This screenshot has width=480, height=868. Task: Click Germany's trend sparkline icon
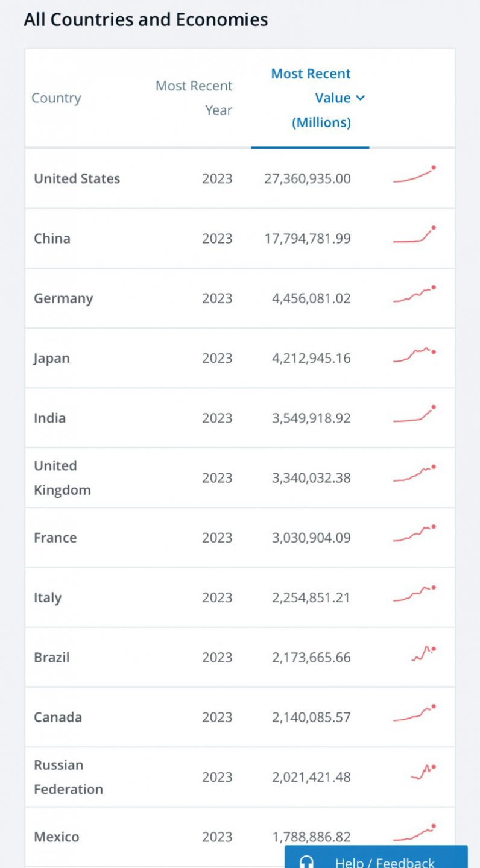(x=414, y=295)
